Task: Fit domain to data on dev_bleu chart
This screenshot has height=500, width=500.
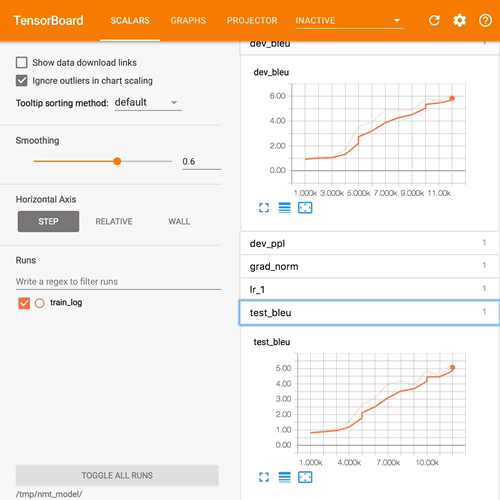Action: 305,208
